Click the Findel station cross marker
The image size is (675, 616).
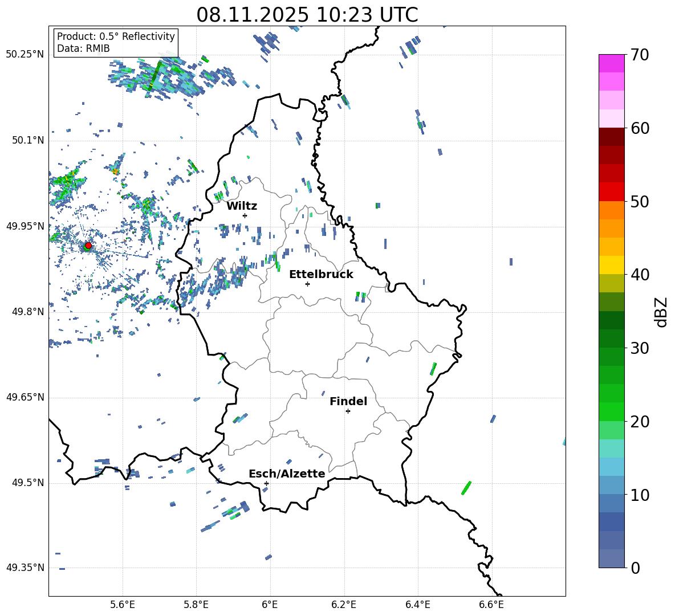click(x=348, y=411)
